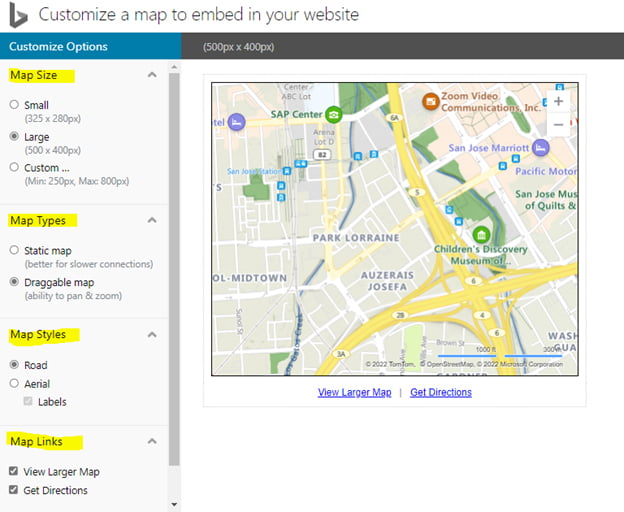
Task: Select the Small map size option
Action: click(14, 105)
